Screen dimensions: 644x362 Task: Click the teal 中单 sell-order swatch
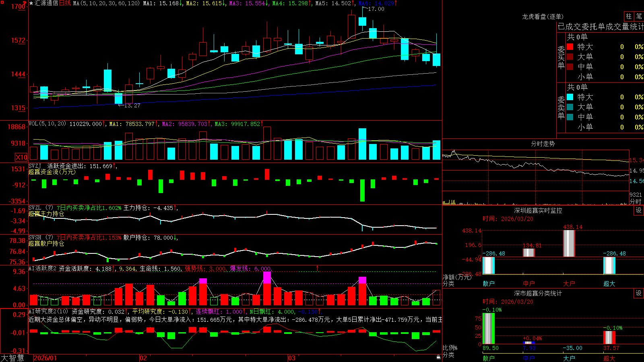coord(570,117)
